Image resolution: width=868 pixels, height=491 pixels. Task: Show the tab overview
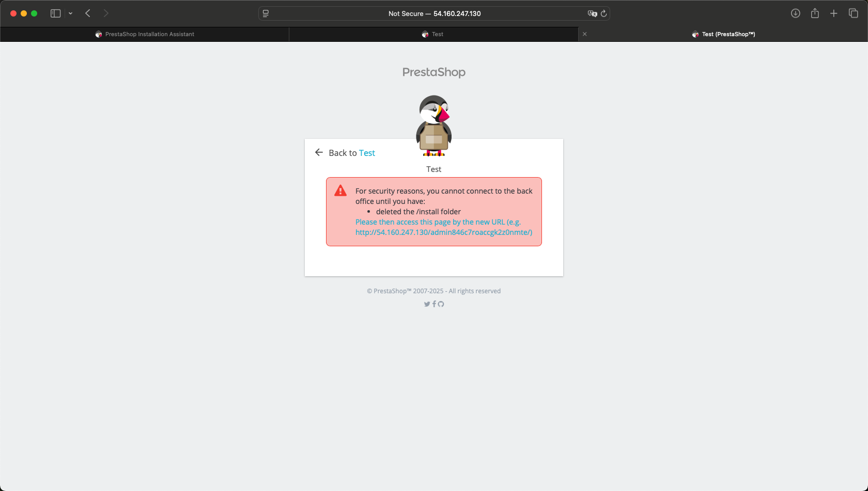coord(853,13)
